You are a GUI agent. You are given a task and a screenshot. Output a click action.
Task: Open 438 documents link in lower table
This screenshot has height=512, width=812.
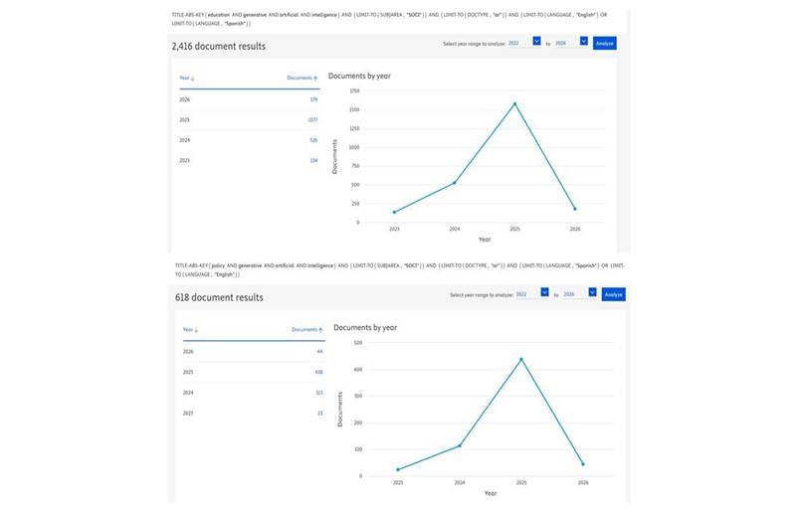tap(318, 373)
